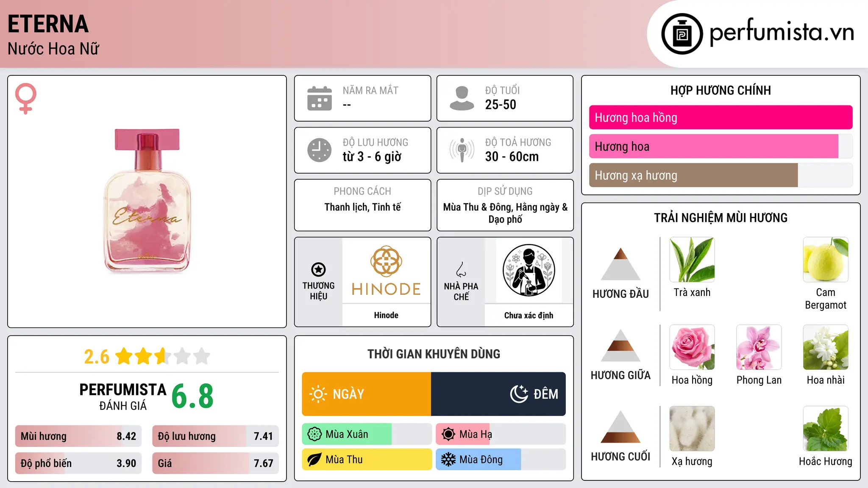This screenshot has height=488, width=868.
Task: Click the female gender symbol icon
Action: tap(25, 98)
